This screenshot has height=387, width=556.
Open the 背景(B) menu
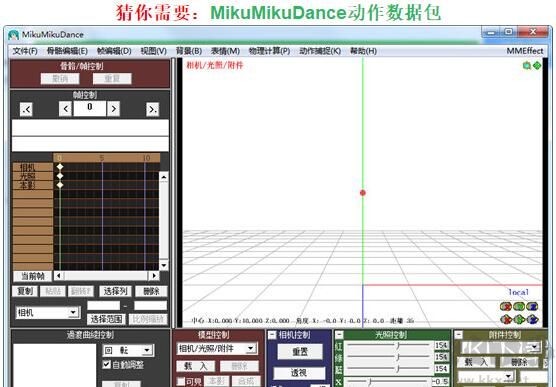(189, 51)
